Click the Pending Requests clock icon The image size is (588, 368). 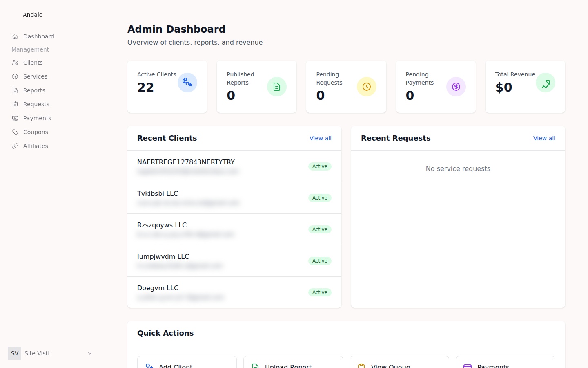367,87
